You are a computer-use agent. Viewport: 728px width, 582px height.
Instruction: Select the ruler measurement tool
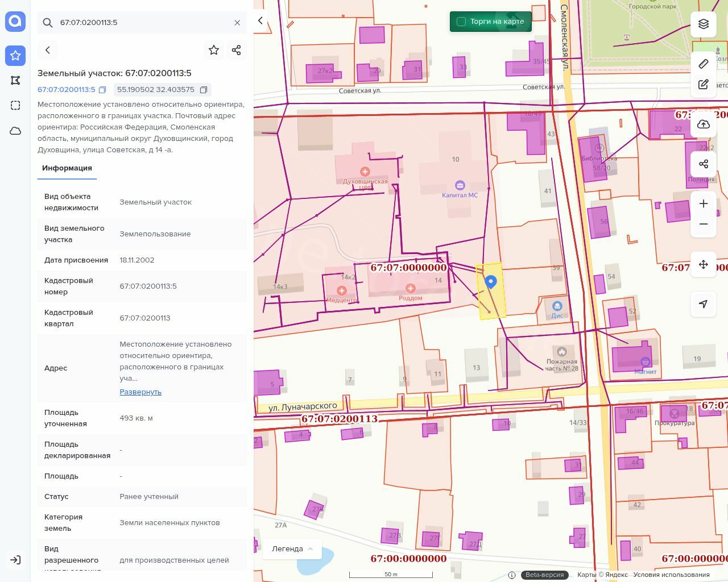click(704, 64)
